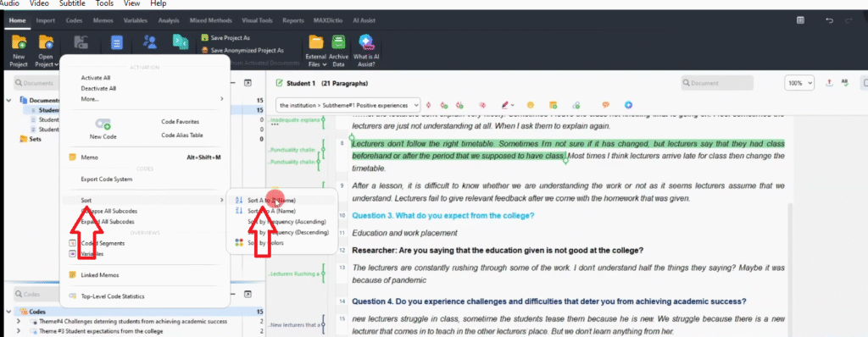Open the code selection dropdown with Subtheme#1
This screenshot has height=337, width=868.
coord(348,105)
